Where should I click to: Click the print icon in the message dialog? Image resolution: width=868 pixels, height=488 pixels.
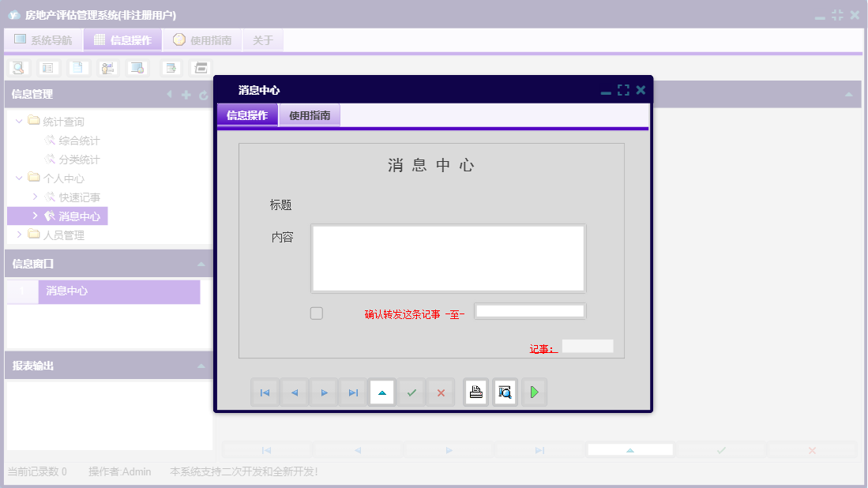pyautogui.click(x=475, y=392)
